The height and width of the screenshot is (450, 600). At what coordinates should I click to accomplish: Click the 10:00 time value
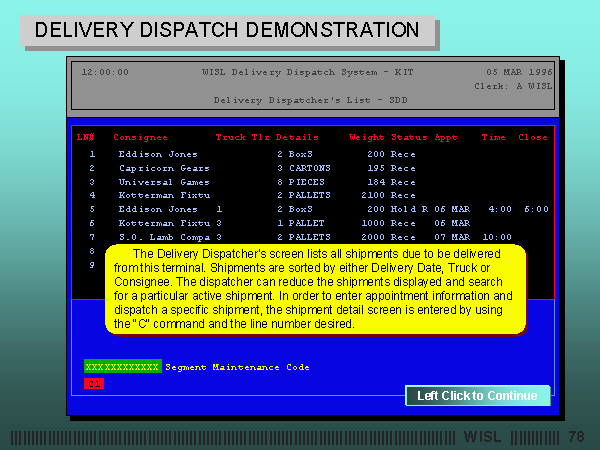pos(497,237)
